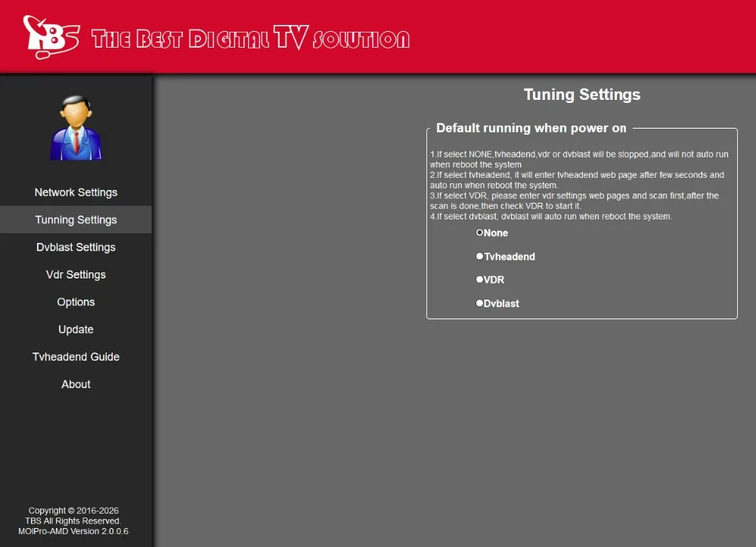756x547 pixels.
Task: Click instruction line '4.If select dvblast'
Action: coord(550,216)
